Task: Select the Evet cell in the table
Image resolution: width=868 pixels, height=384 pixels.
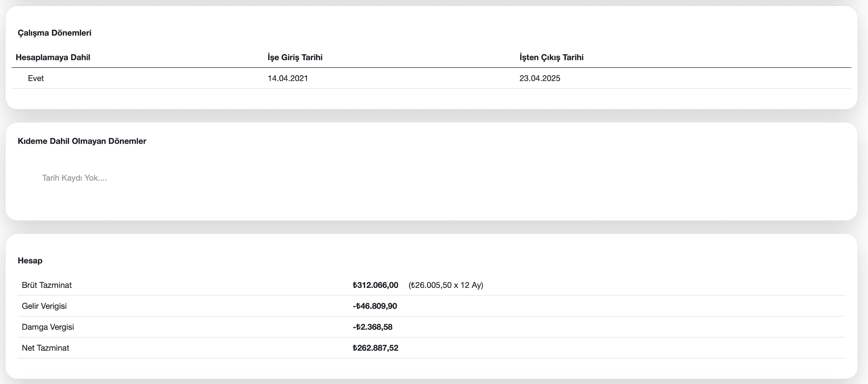Action: pyautogui.click(x=36, y=78)
